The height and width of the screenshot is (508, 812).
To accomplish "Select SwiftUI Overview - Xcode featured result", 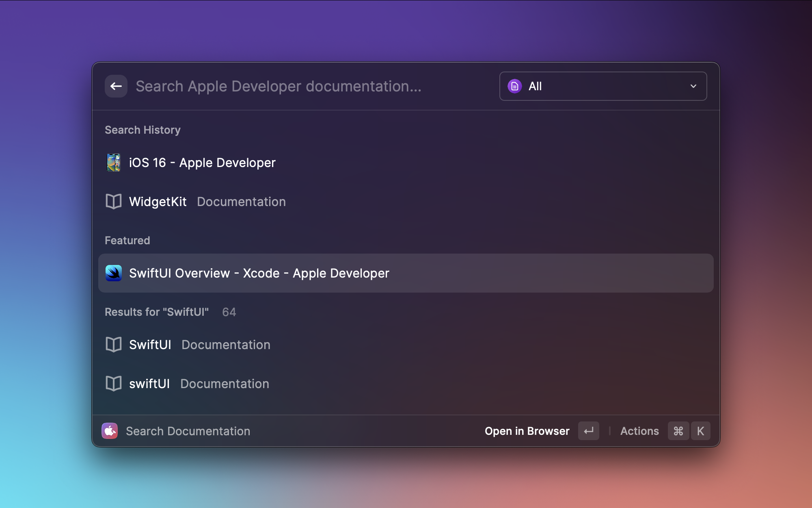I will point(259,273).
